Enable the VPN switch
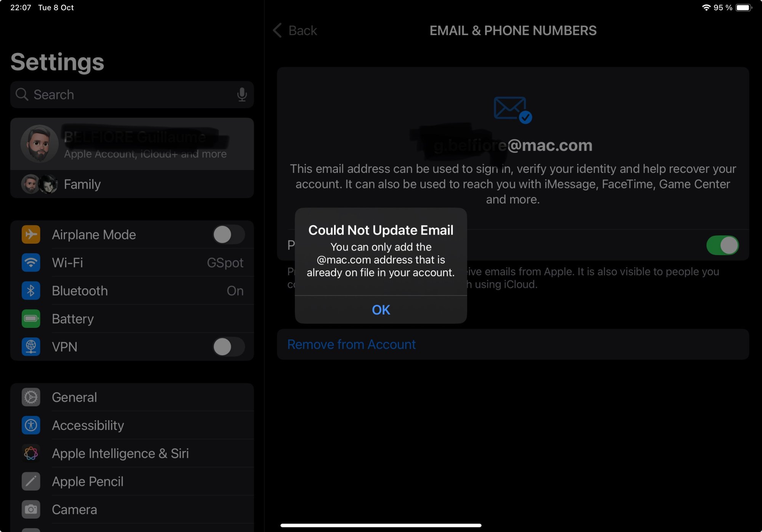The image size is (762, 532). (x=229, y=347)
